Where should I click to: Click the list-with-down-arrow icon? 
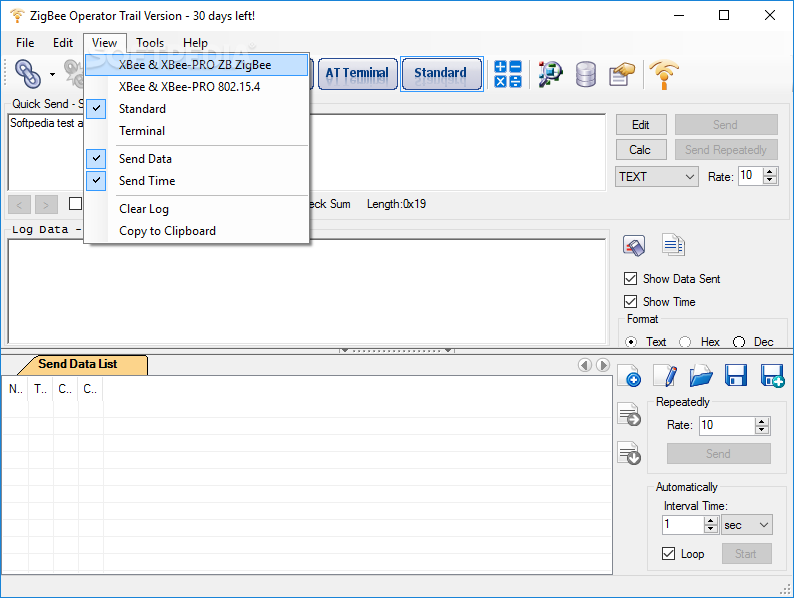click(629, 453)
